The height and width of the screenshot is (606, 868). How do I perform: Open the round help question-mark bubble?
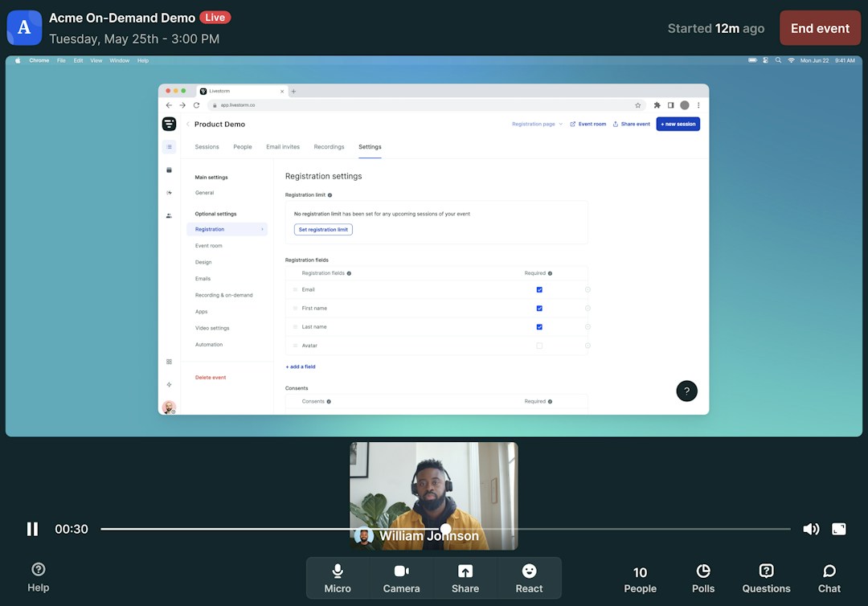[687, 391]
